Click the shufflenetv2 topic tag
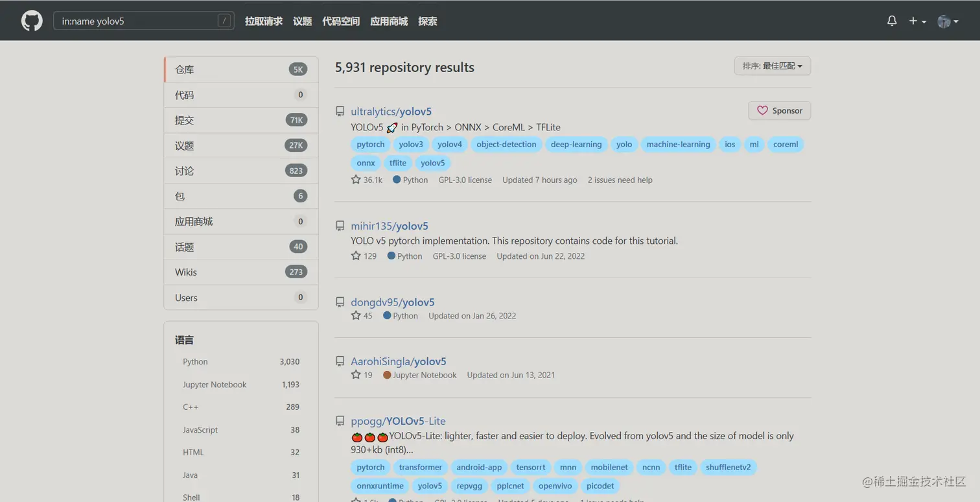The width and height of the screenshot is (980, 502). [729, 468]
